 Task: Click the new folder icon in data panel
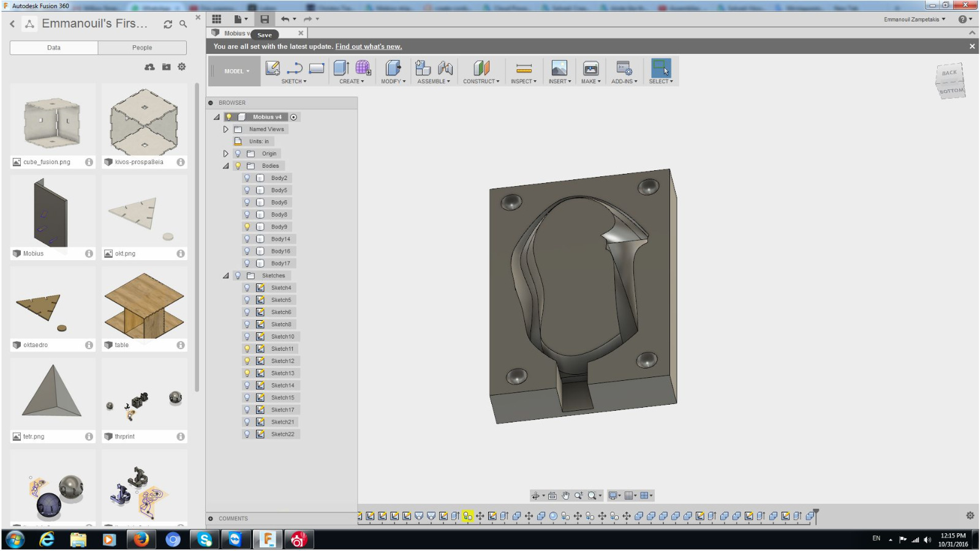point(166,67)
